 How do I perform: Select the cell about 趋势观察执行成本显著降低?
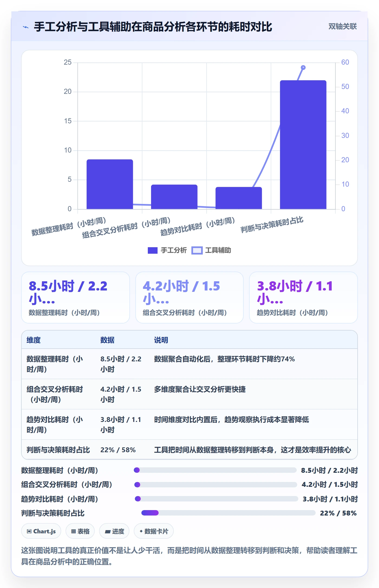pyautogui.click(x=231, y=419)
